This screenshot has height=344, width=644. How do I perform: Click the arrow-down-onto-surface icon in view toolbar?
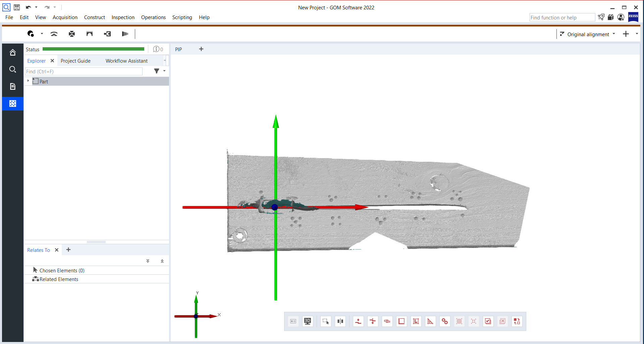coord(358,321)
